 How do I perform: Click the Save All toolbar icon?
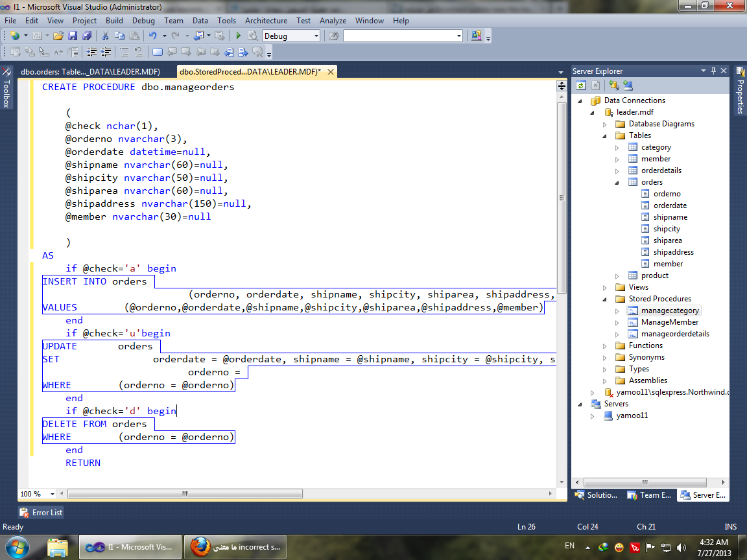87,36
